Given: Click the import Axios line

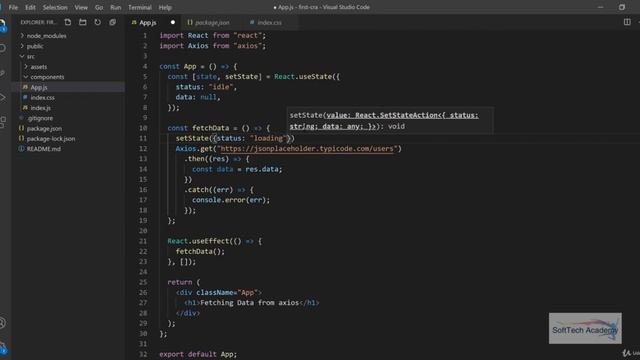Looking at the screenshot, I should (x=212, y=46).
